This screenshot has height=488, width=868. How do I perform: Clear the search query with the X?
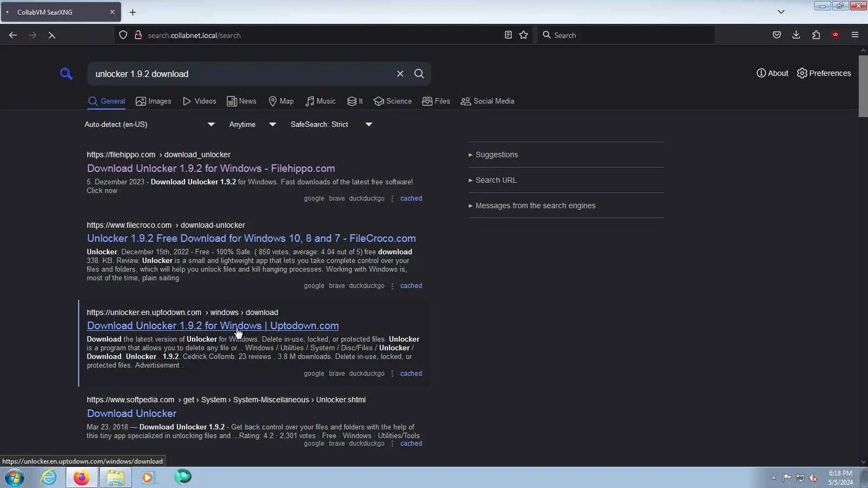[400, 74]
